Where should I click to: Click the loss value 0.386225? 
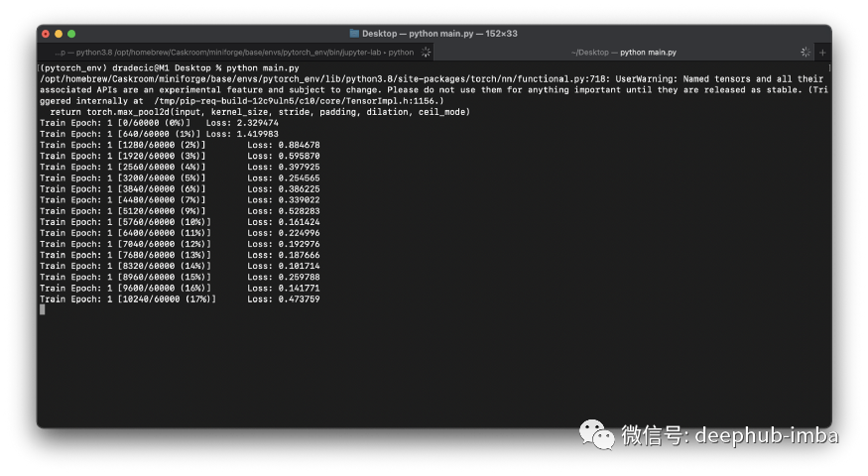pos(299,189)
